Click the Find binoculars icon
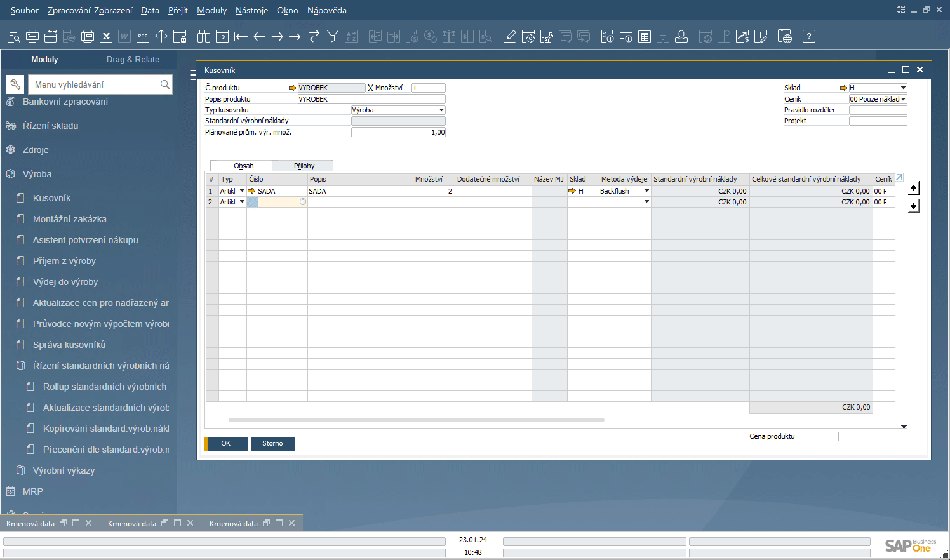The height and width of the screenshot is (560, 950). [203, 36]
